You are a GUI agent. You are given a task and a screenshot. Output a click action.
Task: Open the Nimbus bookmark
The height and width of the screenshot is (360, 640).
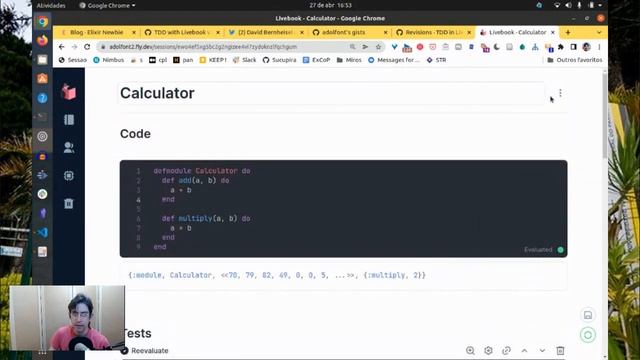pyautogui.click(x=109, y=60)
